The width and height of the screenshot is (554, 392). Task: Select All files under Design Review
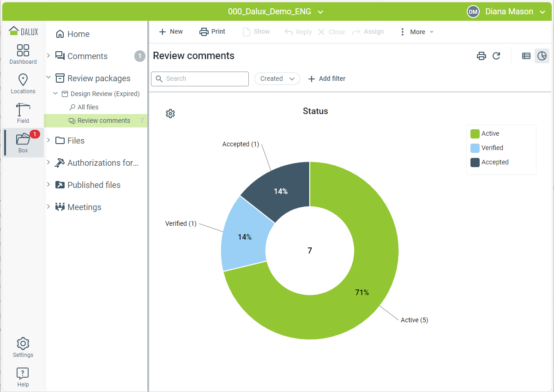88,107
